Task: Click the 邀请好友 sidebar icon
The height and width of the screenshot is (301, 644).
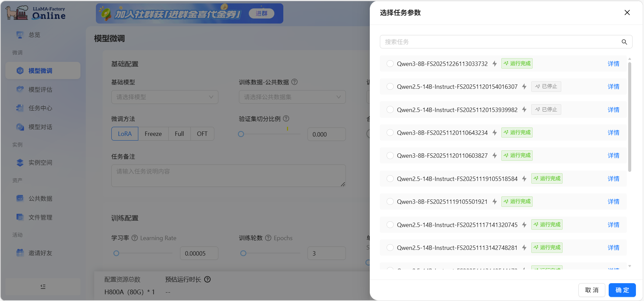Action: tap(20, 253)
